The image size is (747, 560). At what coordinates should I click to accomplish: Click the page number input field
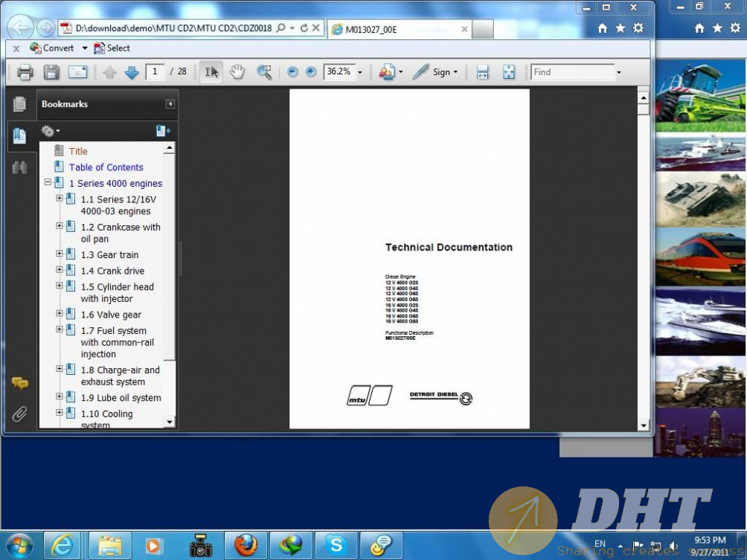coord(155,72)
